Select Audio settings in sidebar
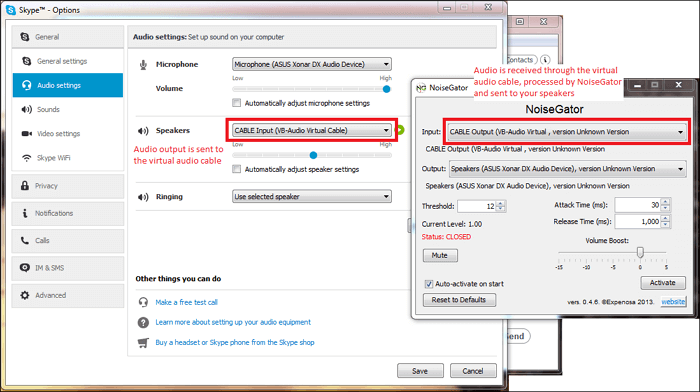This screenshot has height=392, width=700. 68,85
